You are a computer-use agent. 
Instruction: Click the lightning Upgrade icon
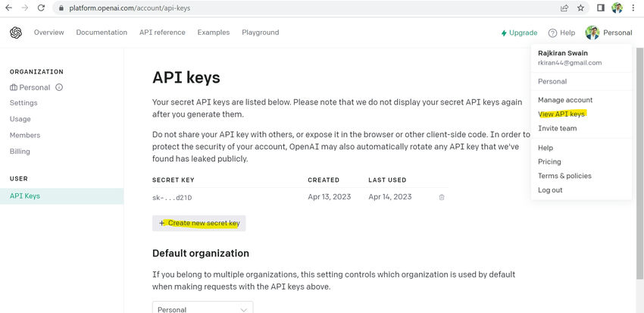coord(504,33)
